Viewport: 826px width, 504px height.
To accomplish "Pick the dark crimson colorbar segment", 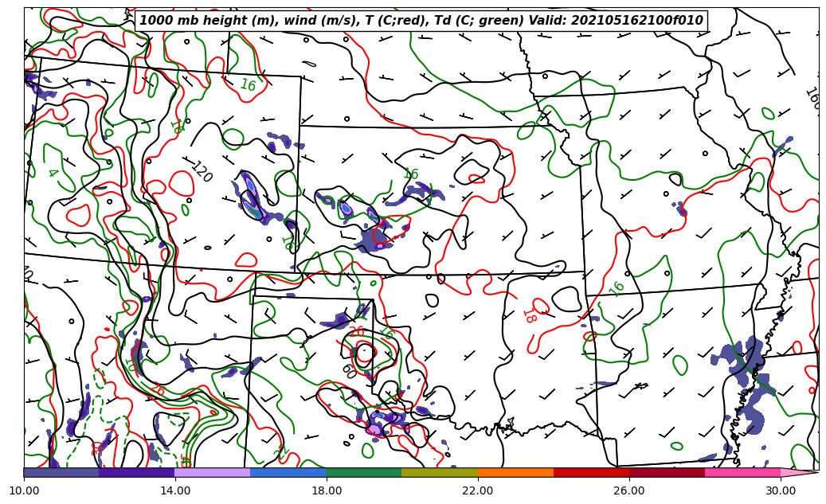I will point(667,472).
